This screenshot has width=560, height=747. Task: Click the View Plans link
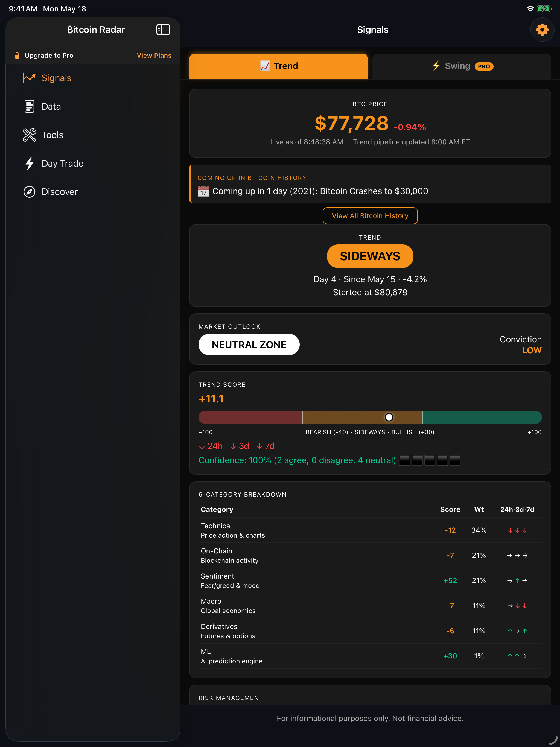(154, 56)
